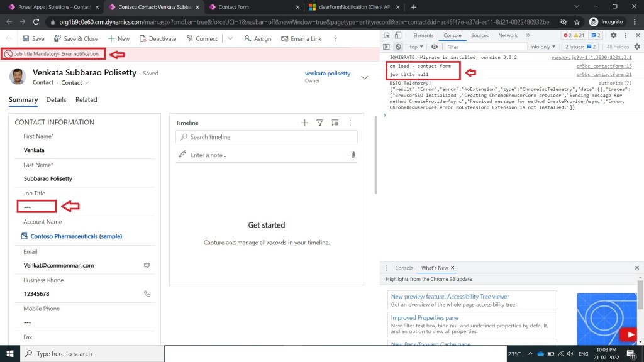
Task: Click the phone icon beside Business Phone
Action: click(147, 293)
